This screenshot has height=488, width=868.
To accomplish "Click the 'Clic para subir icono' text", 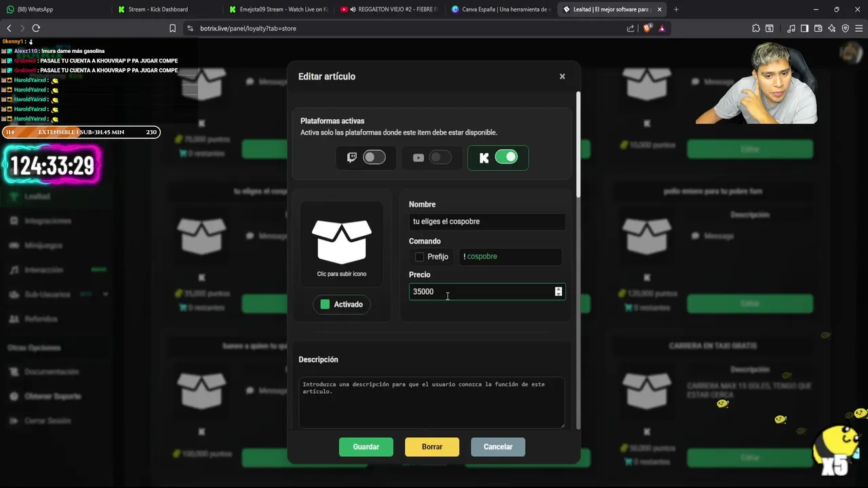I will pos(342,274).
